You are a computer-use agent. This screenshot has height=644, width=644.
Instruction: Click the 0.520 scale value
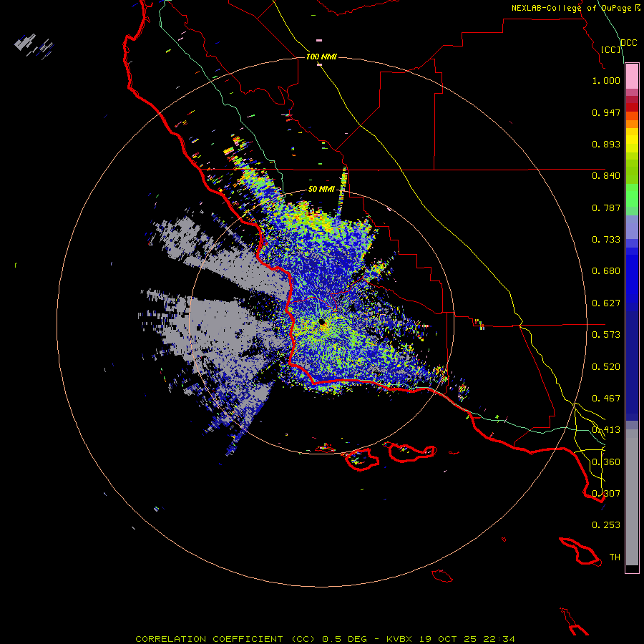point(606,367)
